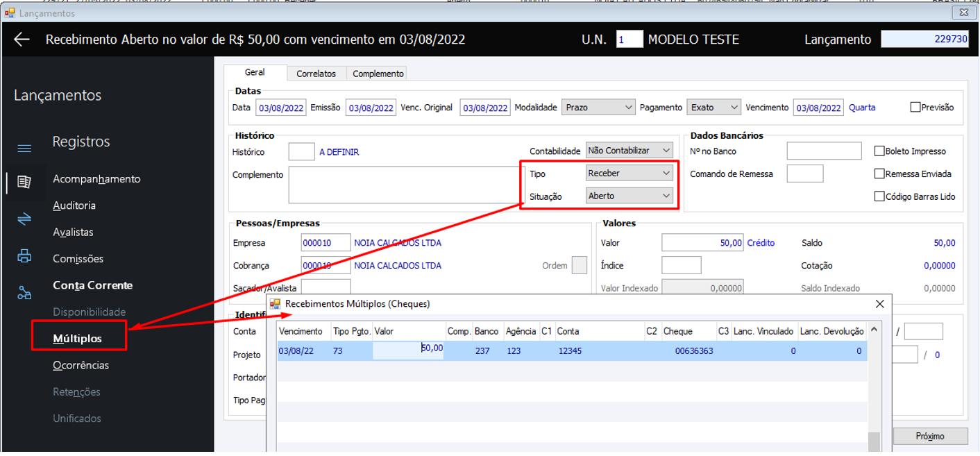This screenshot has height=456, width=980.
Task: Toggle the Remessa Enviada checkbox
Action: 879,174
